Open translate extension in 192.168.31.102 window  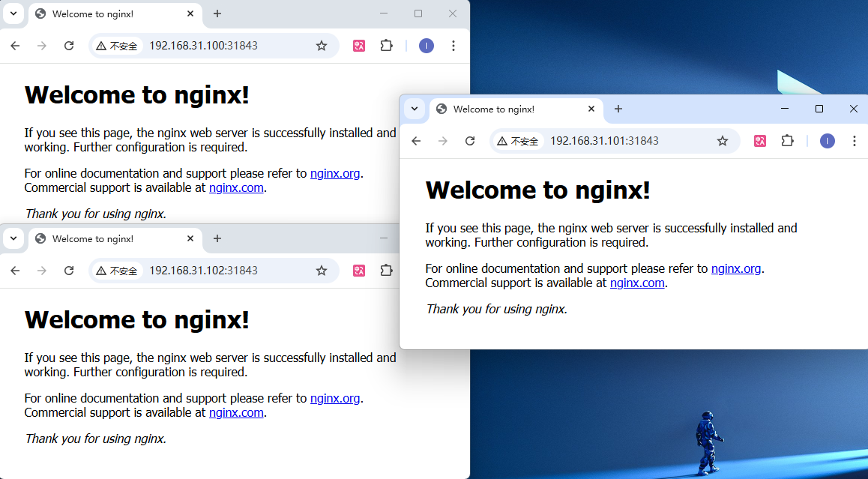point(359,271)
